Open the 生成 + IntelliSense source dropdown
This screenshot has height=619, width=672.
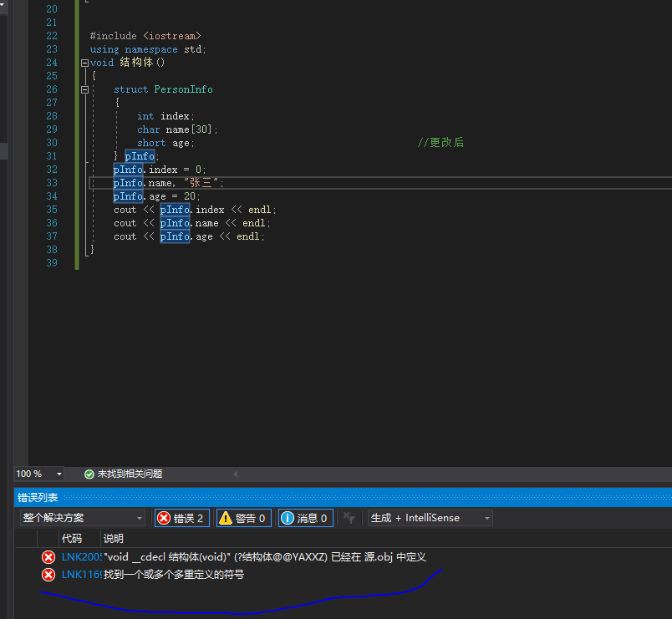click(x=430, y=518)
